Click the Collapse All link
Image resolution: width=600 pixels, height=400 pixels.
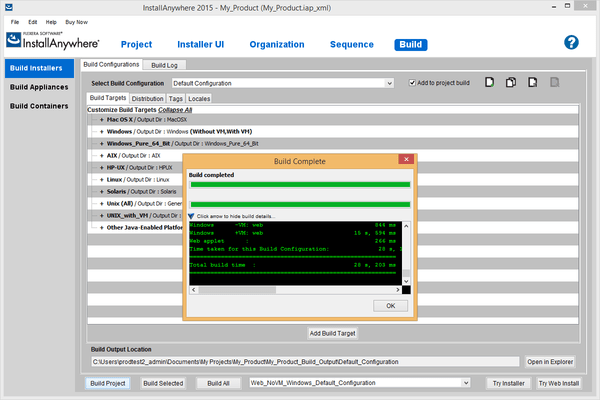click(175, 110)
